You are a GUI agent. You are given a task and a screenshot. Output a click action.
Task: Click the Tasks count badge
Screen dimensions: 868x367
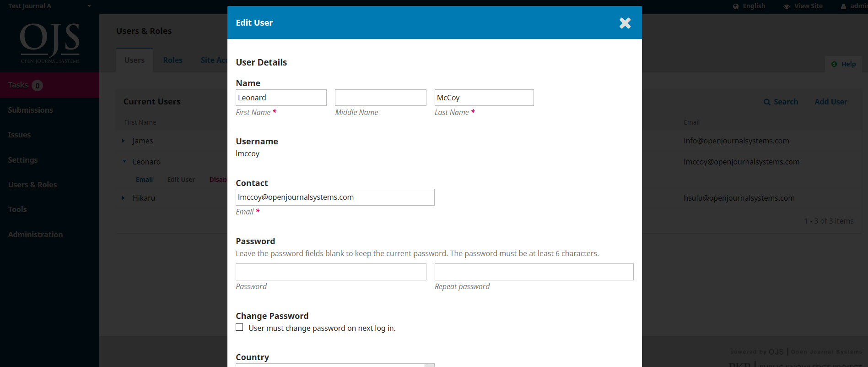coord(38,86)
